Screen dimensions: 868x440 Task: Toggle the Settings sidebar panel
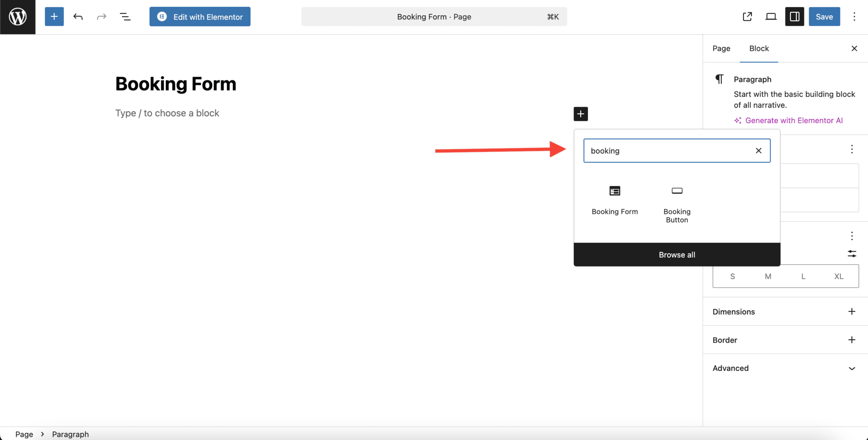(x=794, y=17)
